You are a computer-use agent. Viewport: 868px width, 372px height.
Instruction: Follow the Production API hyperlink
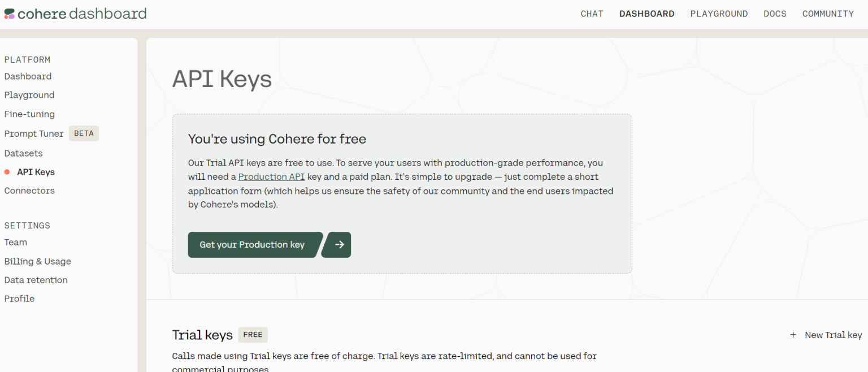pos(271,177)
